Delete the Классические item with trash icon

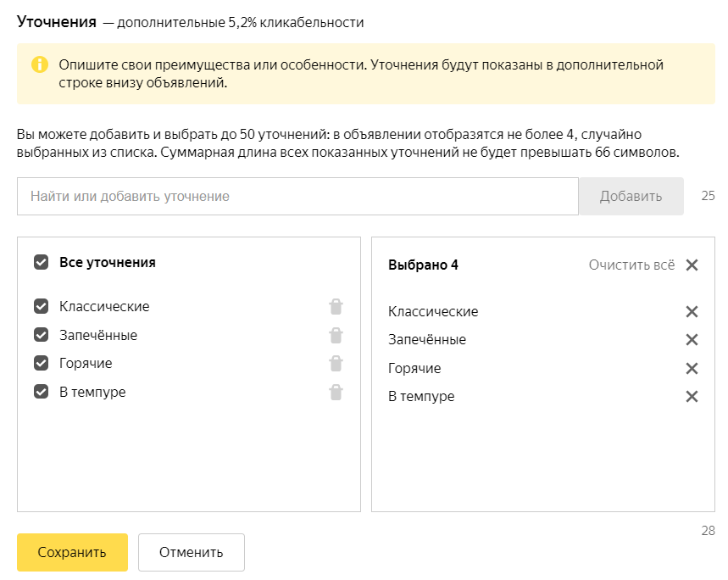pos(336,306)
